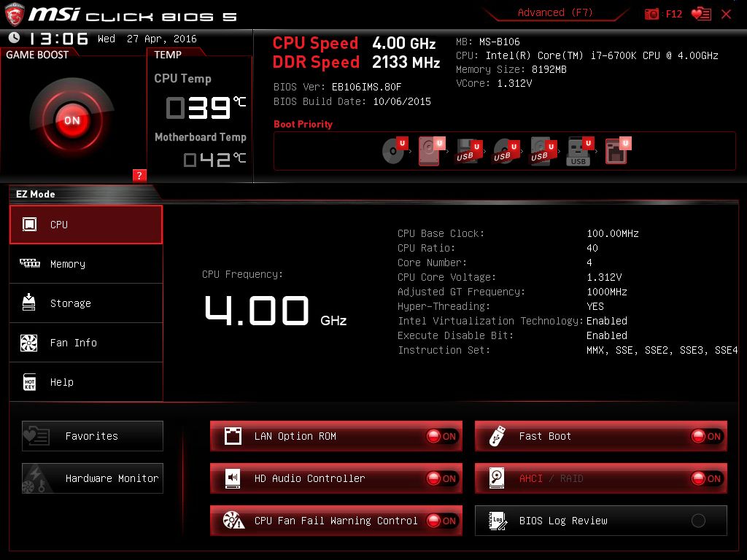Click the LAN Option ROM chip icon
The height and width of the screenshot is (560, 747).
233,436
